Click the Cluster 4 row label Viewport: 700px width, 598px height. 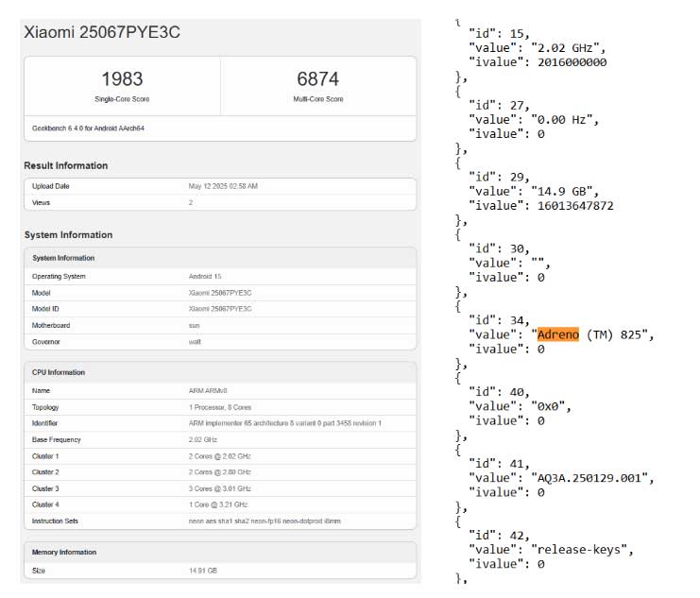pos(45,504)
